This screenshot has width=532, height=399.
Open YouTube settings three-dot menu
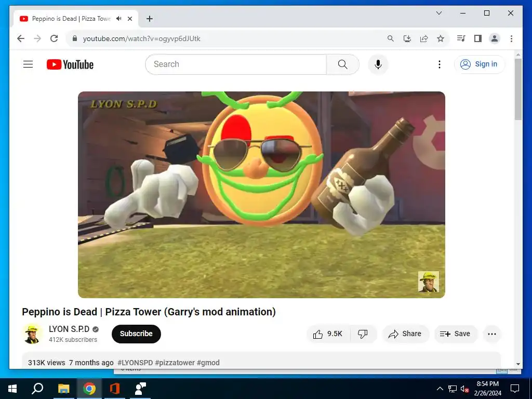coord(440,64)
